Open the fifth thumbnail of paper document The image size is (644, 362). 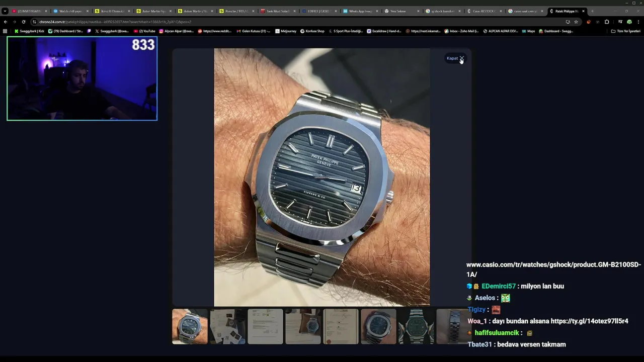[341, 326]
